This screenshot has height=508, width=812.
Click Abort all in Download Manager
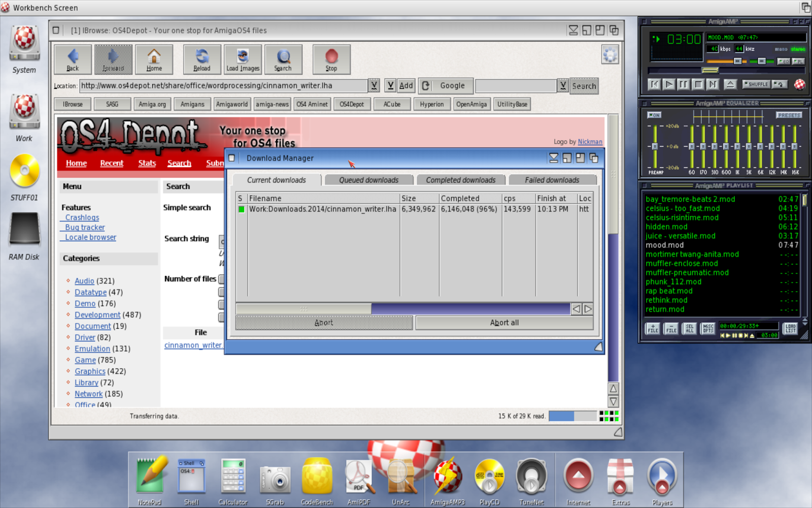pos(504,323)
